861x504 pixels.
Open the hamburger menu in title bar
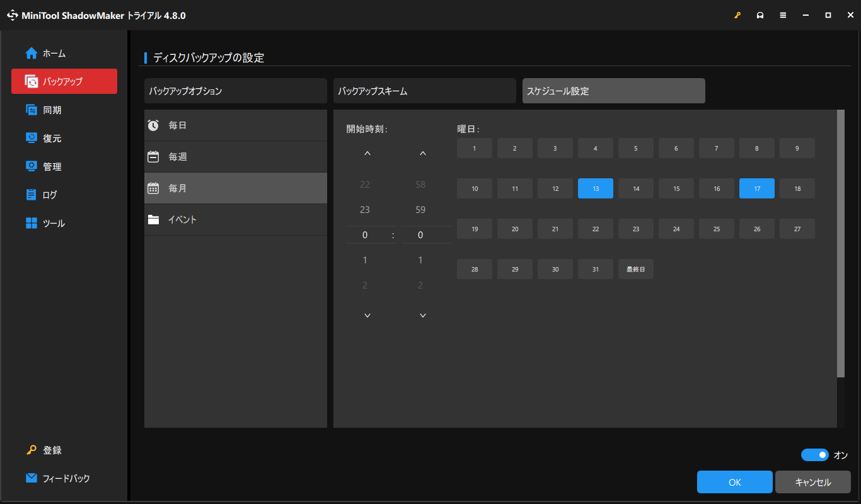[783, 15]
